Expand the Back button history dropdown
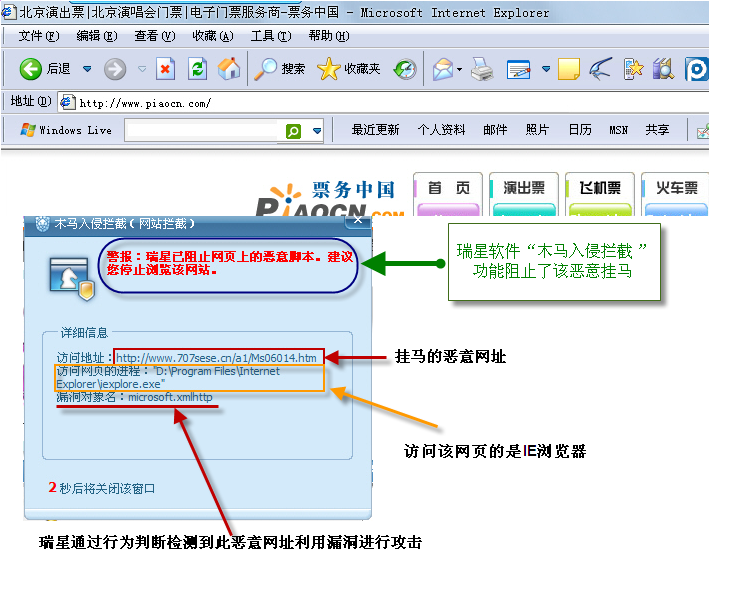Screen dimensions: 743x607 click(x=87, y=69)
